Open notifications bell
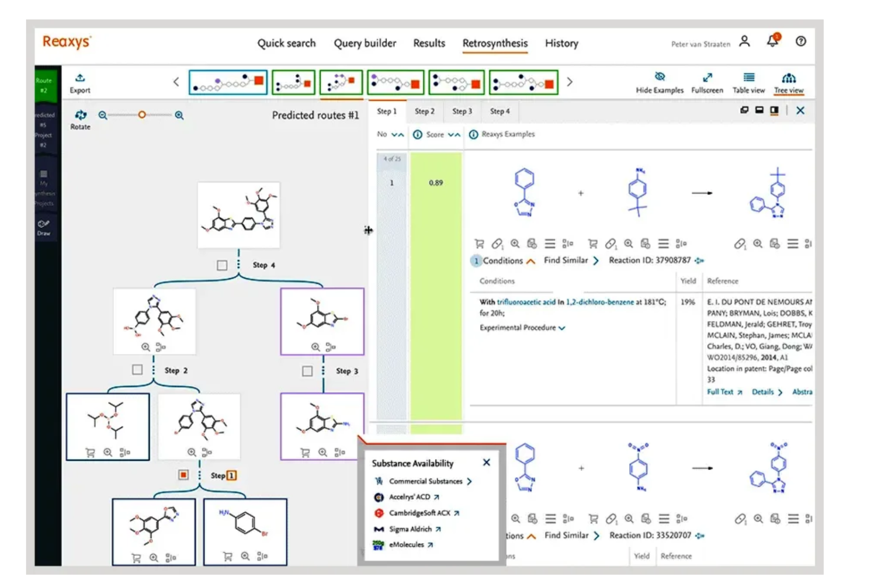The height and width of the screenshot is (588, 883). pyautogui.click(x=772, y=40)
